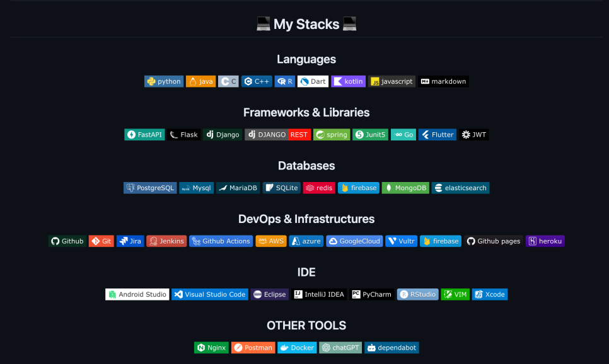The width and height of the screenshot is (609, 364).
Task: Click the Jira badge
Action: pyautogui.click(x=130, y=241)
